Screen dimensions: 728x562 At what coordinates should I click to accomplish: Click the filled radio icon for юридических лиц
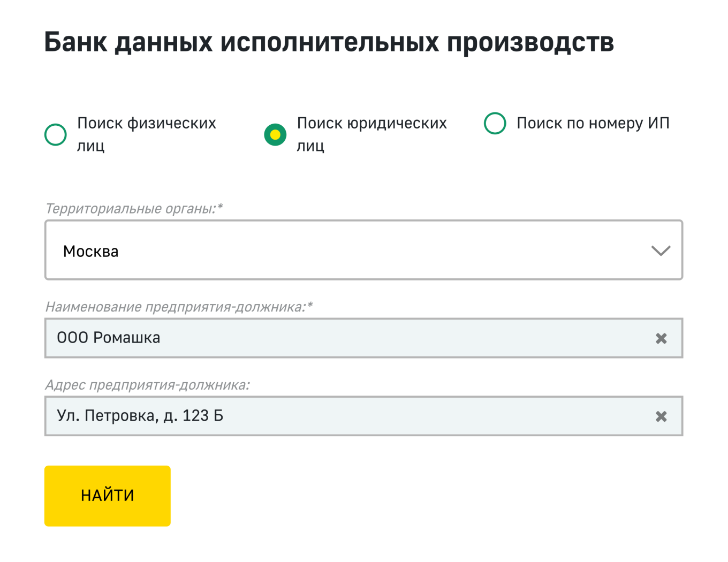click(x=275, y=135)
